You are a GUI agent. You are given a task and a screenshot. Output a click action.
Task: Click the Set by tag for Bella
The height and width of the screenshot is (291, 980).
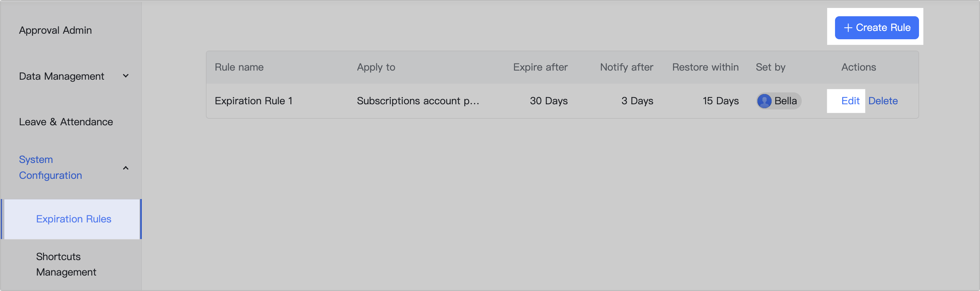[x=778, y=101]
